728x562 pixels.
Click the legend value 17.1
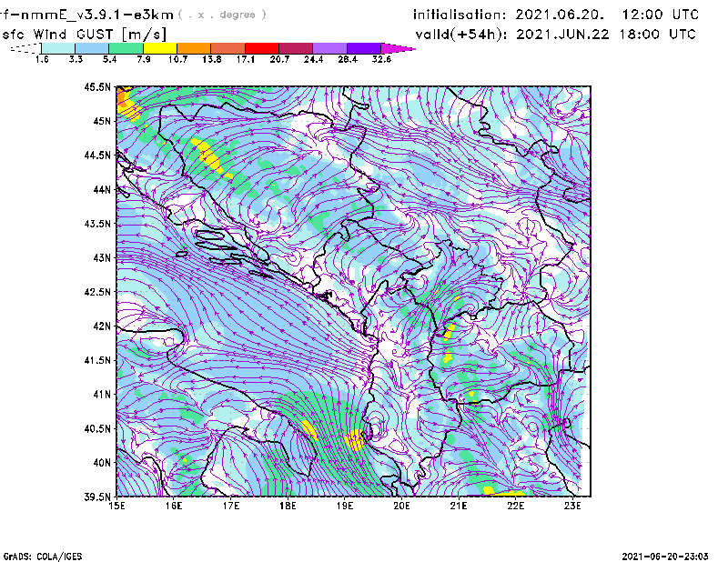tap(246, 59)
